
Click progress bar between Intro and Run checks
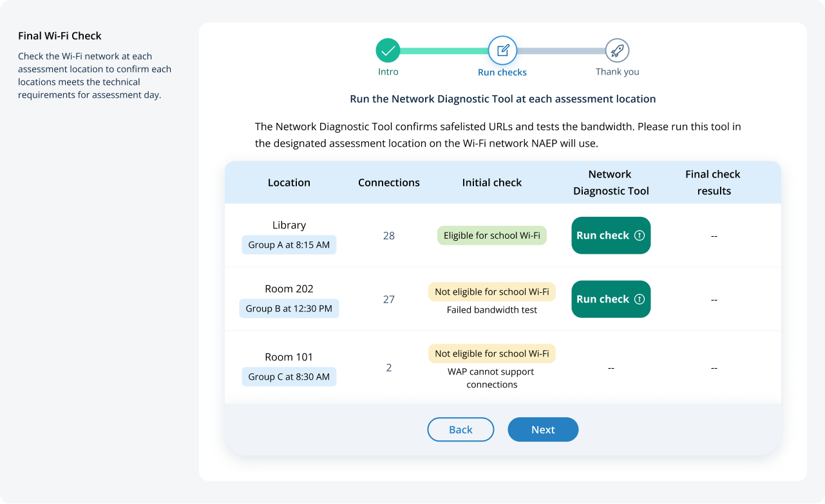444,50
